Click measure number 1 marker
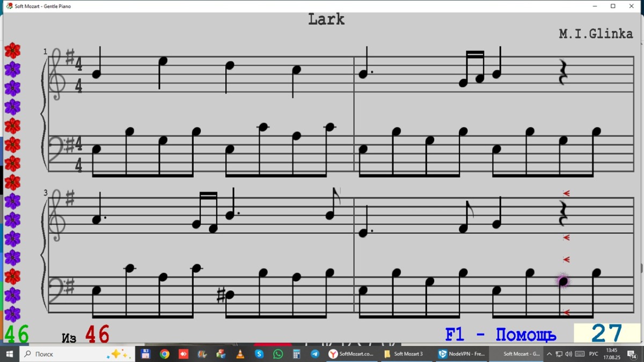 click(x=45, y=51)
